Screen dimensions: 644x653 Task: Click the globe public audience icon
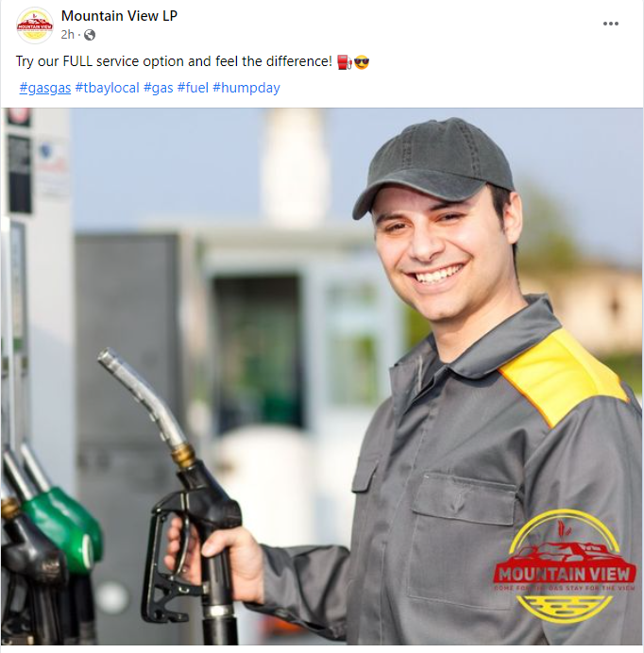coord(90,35)
